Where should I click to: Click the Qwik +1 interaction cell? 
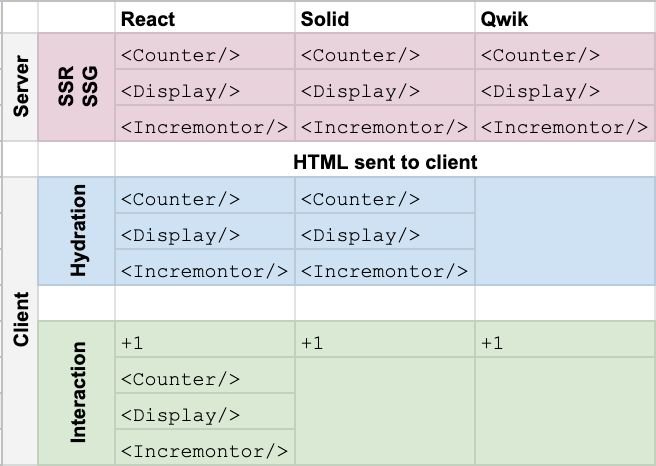[x=565, y=343]
